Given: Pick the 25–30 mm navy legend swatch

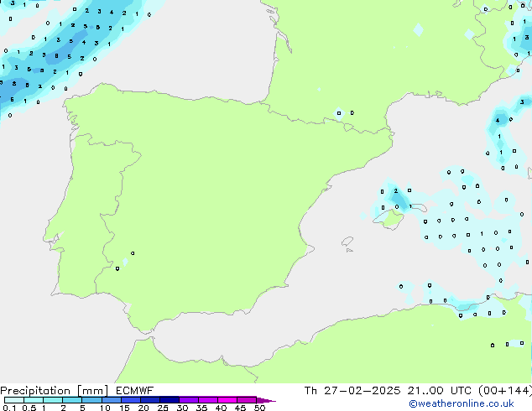Looking at the screenshot, I should pyautogui.click(x=169, y=400).
